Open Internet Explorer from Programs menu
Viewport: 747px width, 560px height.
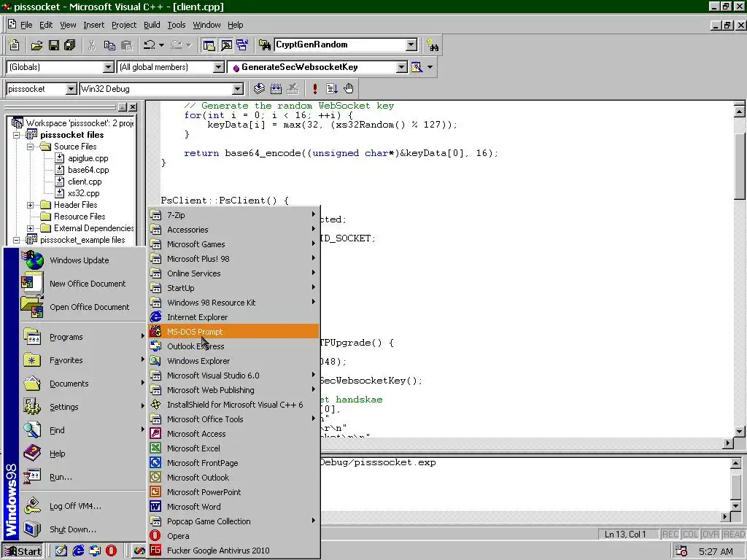[233, 317]
